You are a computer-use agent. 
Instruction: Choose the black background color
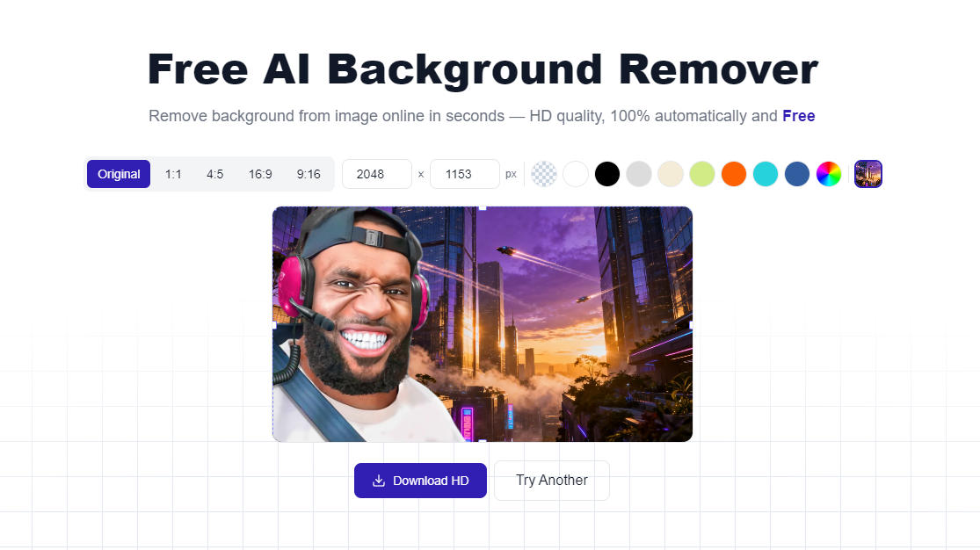coord(607,174)
